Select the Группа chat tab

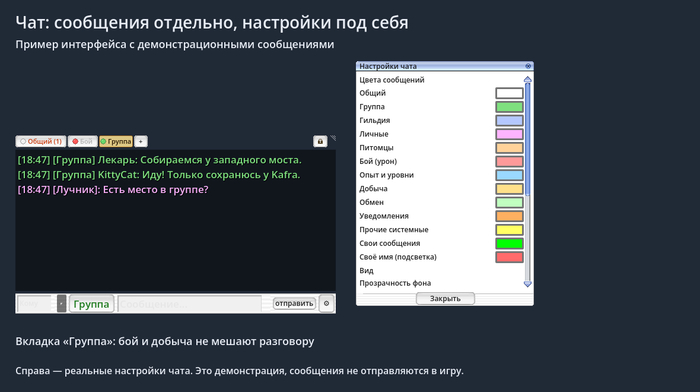point(116,142)
